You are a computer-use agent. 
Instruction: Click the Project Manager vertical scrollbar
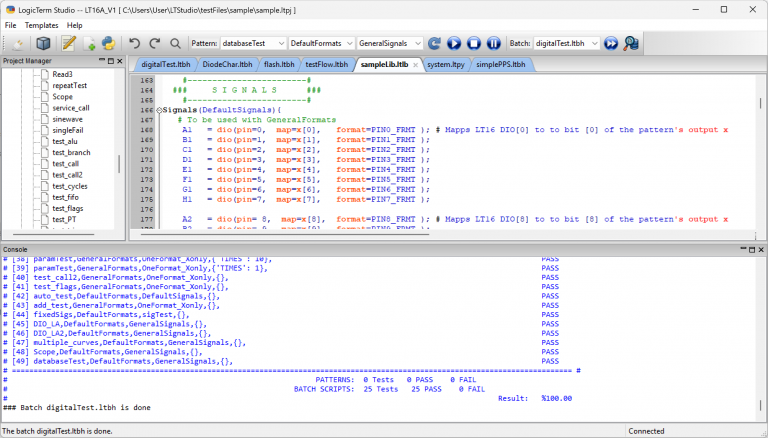coord(119,165)
